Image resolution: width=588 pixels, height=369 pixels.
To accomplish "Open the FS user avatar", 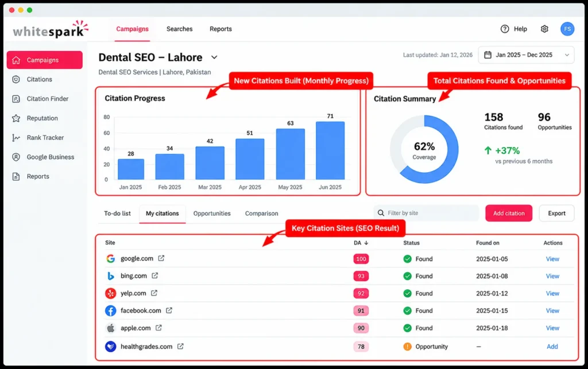I will (x=567, y=29).
